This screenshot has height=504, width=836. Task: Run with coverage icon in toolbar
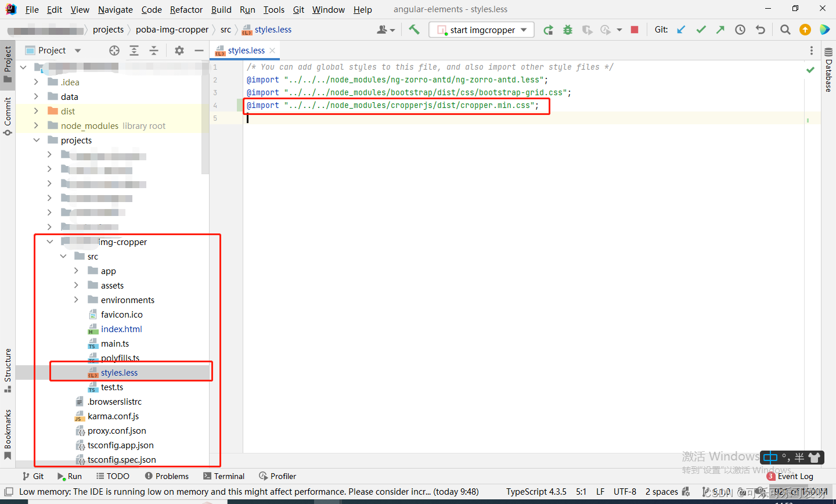click(587, 30)
